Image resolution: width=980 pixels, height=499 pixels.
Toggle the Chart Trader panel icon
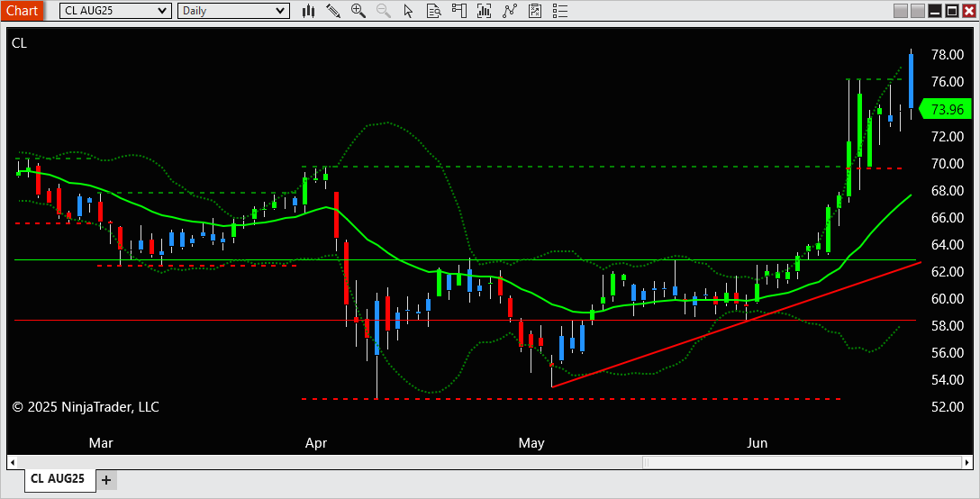coord(459,11)
